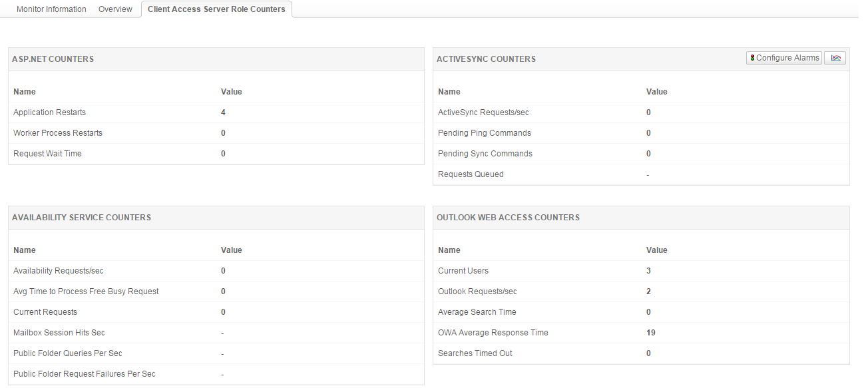Screen dimensions: 868x388
Task: Select the Worker Process Restarts counter
Action: pos(58,133)
